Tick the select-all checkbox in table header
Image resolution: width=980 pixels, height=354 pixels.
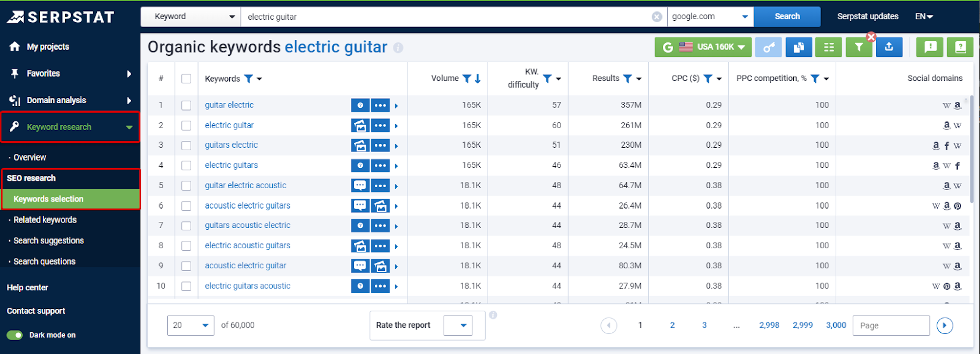point(186,79)
